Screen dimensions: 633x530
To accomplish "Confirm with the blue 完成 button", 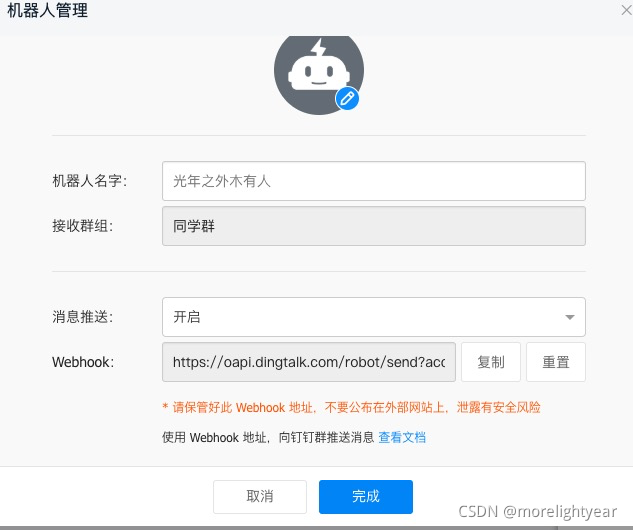I will click(x=366, y=496).
